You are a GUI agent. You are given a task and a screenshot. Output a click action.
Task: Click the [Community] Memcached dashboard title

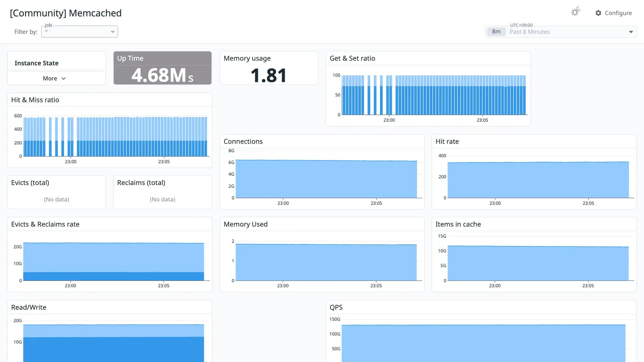point(66,13)
